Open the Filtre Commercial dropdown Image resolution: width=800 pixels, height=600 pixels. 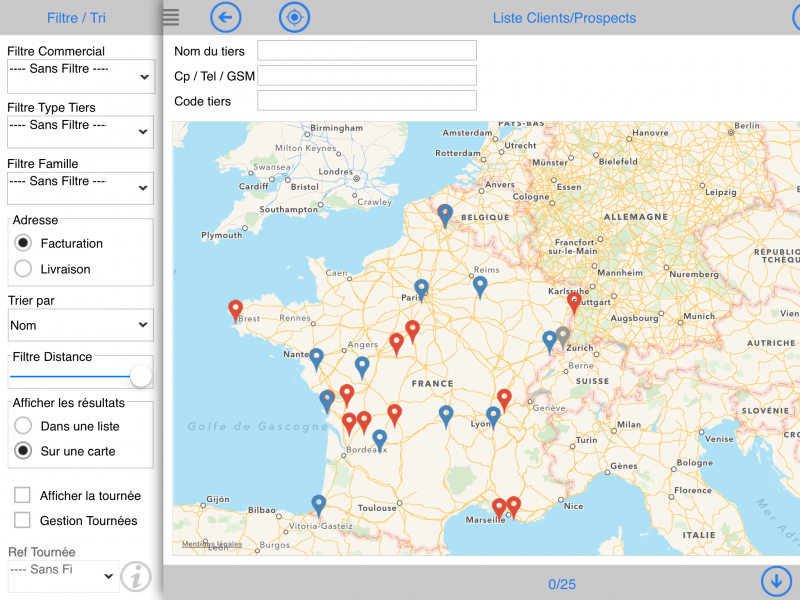tap(81, 76)
